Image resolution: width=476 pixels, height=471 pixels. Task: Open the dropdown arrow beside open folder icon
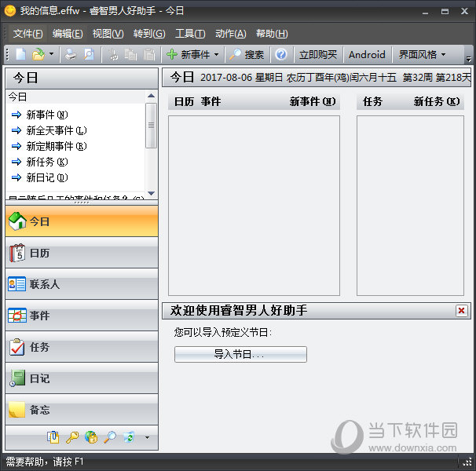52,54
